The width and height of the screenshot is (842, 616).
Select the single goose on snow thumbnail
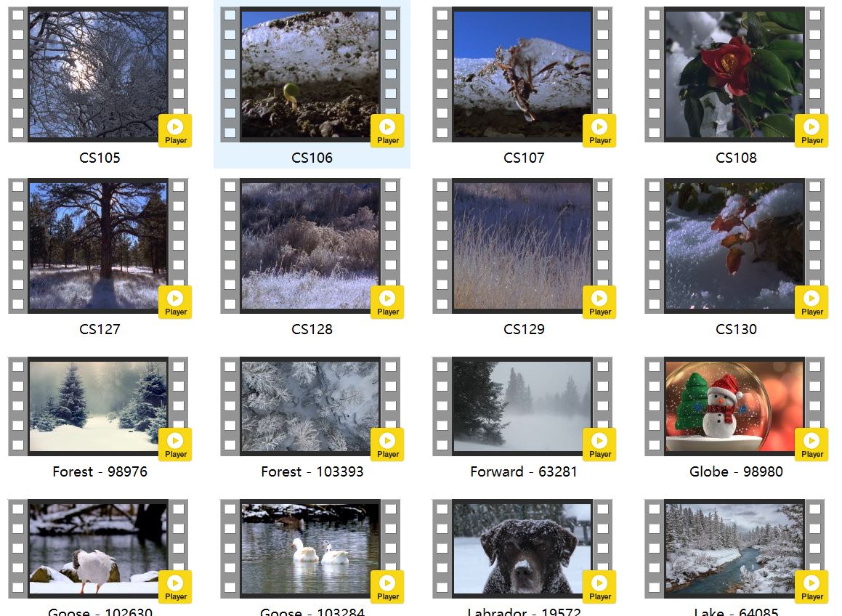tap(98, 548)
